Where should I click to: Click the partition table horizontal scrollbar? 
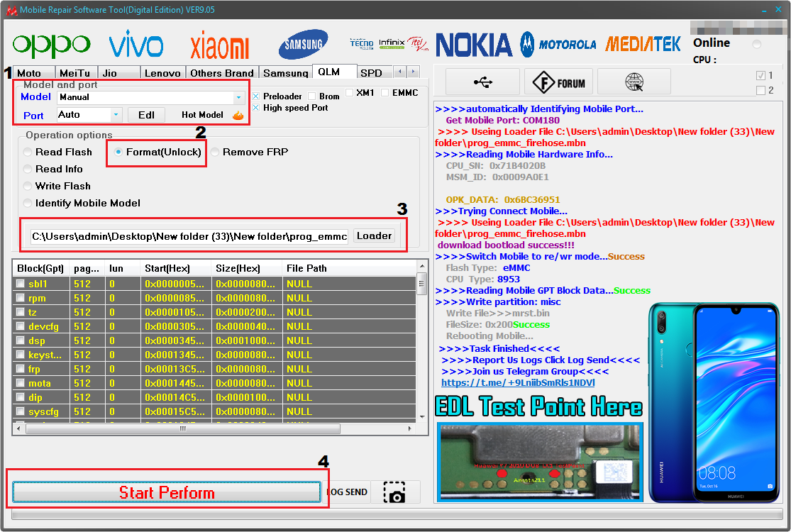(214, 428)
